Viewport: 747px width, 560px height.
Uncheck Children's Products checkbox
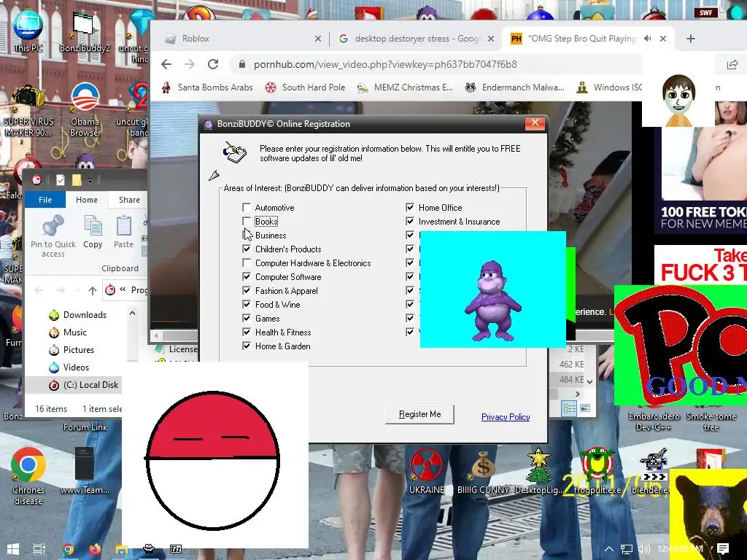[x=247, y=249]
